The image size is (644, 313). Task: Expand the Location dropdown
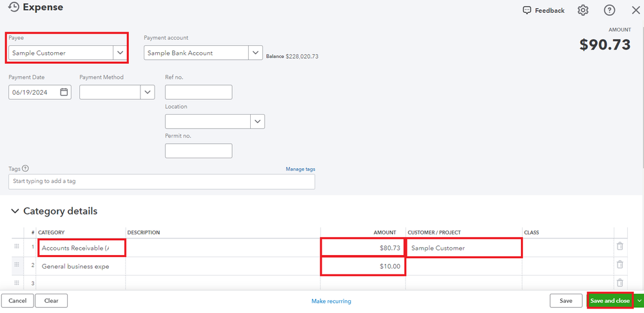pos(257,121)
